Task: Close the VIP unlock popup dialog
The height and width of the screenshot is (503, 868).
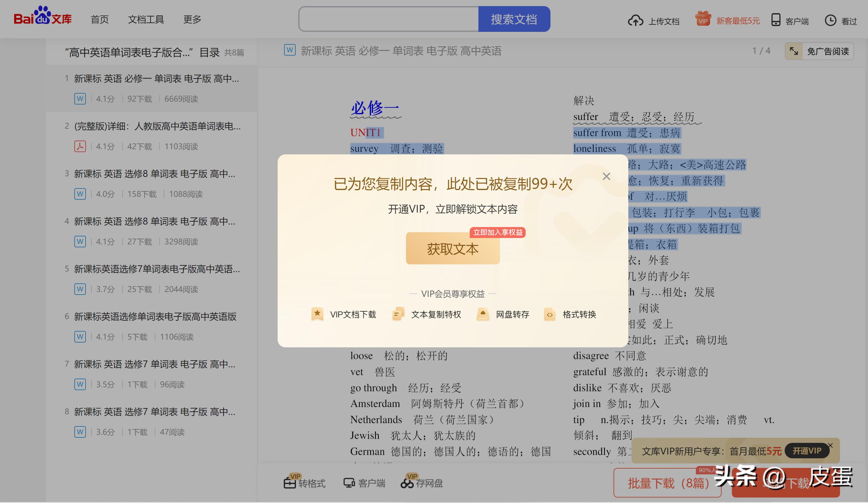Action: click(x=606, y=176)
